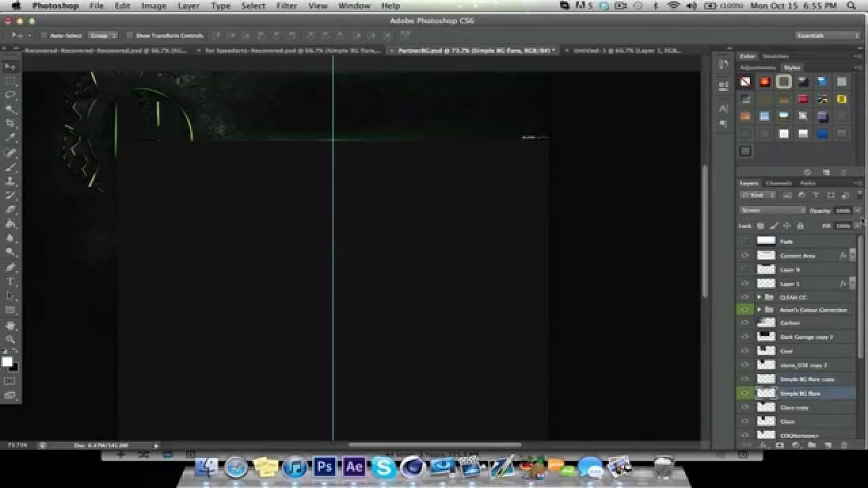The image size is (868, 488).
Task: Hide the Glass copy layer
Action: pyautogui.click(x=745, y=407)
